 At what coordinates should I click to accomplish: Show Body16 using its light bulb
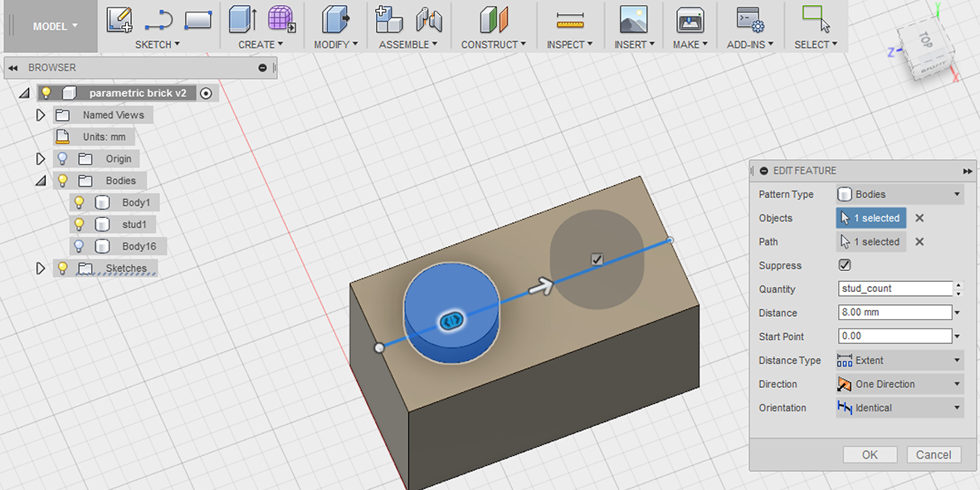tap(79, 246)
